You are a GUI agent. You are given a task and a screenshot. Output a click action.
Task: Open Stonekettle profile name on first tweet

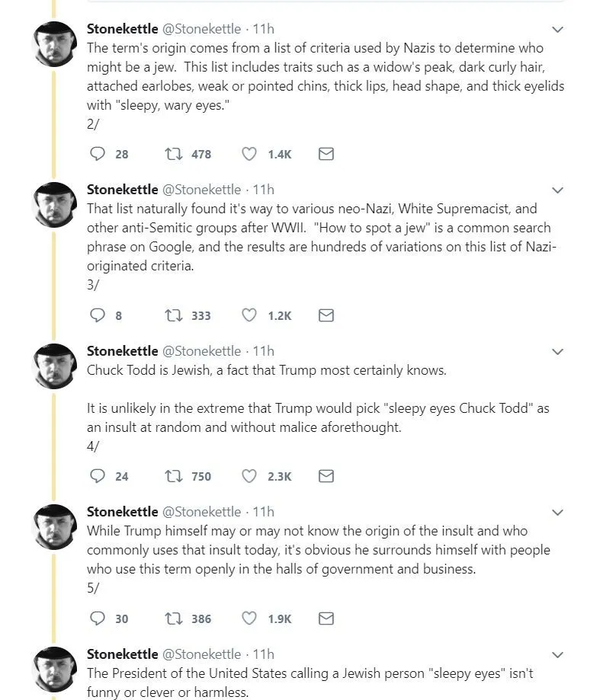pos(121,29)
